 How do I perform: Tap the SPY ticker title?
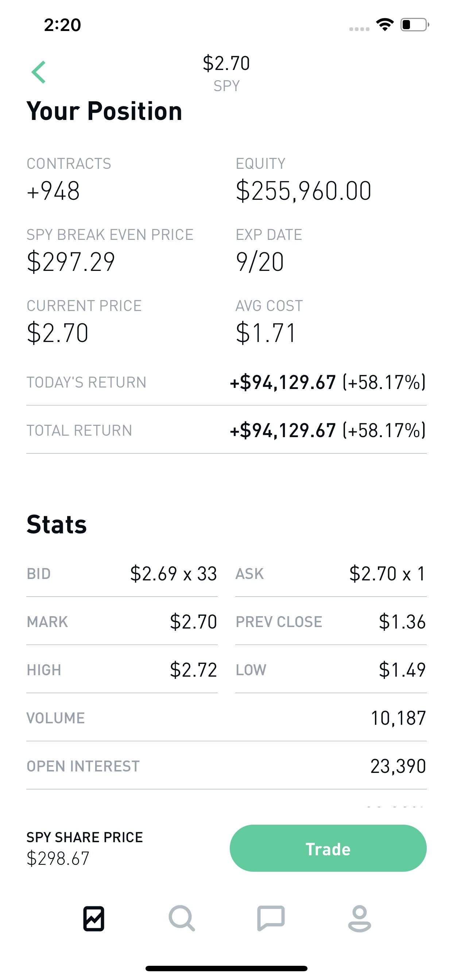click(x=226, y=86)
